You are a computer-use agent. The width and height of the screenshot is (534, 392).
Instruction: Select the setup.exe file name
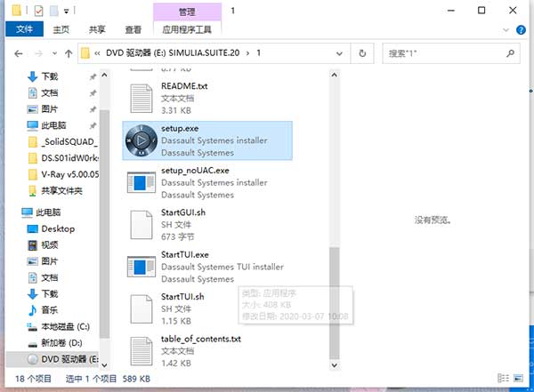click(180, 129)
